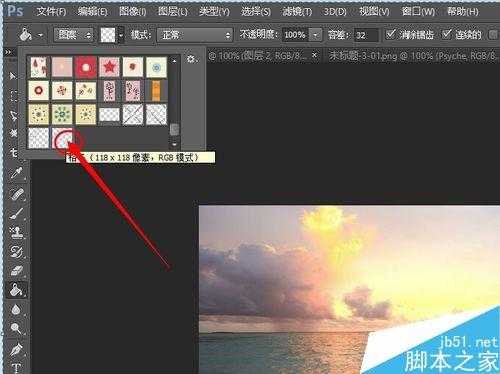Click pattern list scroll-up arrow
Viewport: 500px width, 374px height.
pos(174,61)
